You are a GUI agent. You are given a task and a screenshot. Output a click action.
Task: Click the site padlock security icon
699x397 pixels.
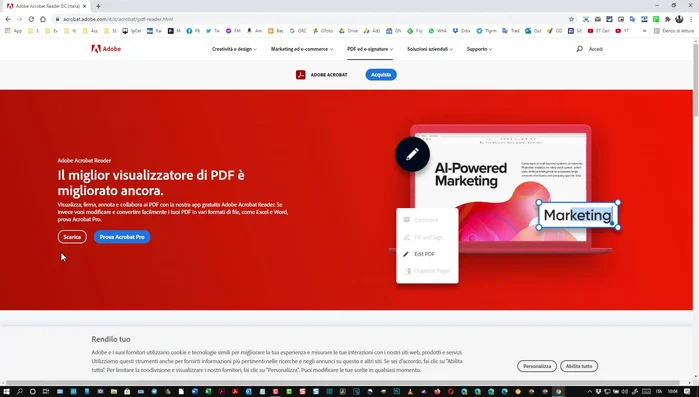click(x=57, y=19)
